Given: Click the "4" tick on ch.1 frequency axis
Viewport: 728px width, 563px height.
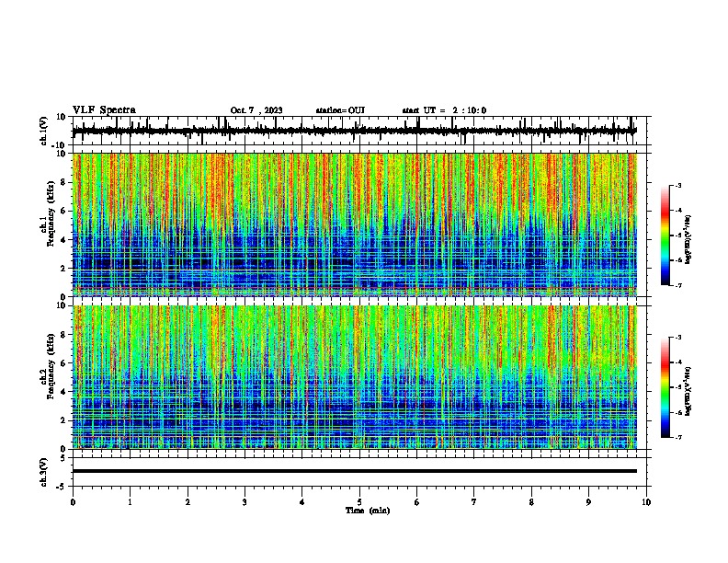Looking at the screenshot, I should (63, 240).
